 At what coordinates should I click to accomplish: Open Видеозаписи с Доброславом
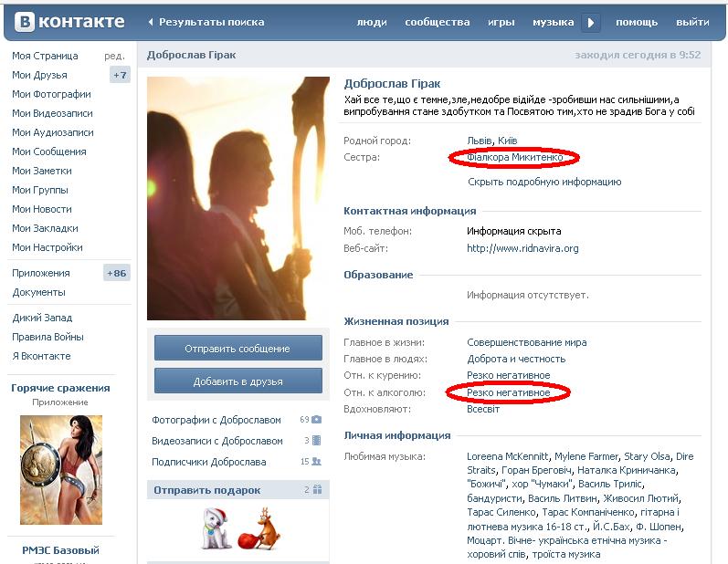(x=217, y=441)
